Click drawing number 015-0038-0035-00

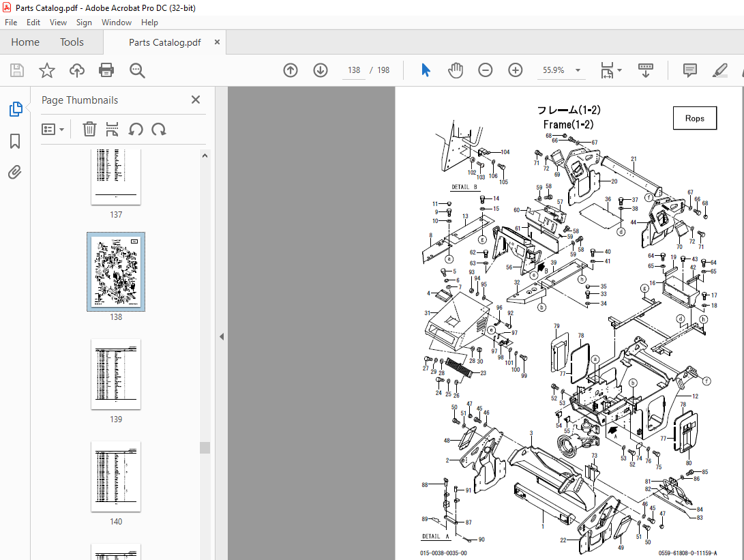[443, 553]
